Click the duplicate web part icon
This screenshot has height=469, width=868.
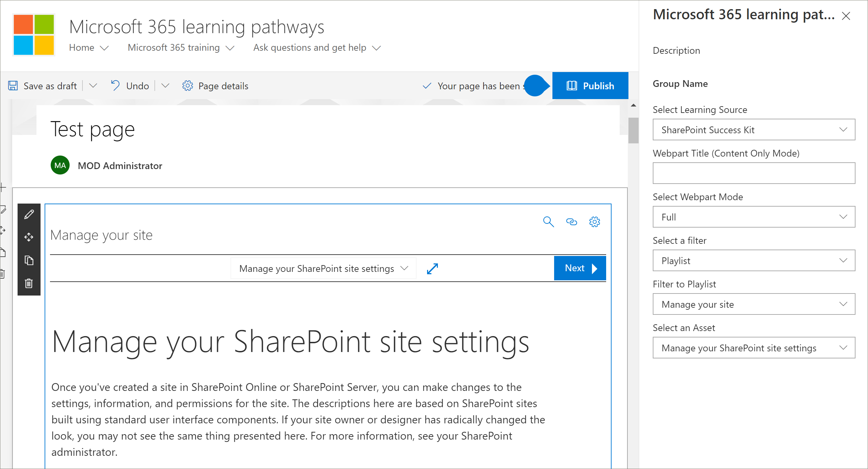29,260
